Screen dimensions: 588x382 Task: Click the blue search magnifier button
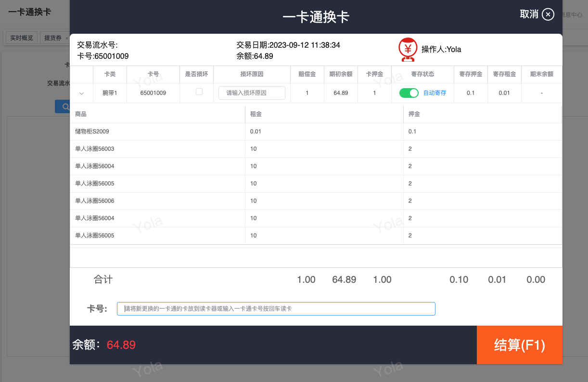coord(63,106)
